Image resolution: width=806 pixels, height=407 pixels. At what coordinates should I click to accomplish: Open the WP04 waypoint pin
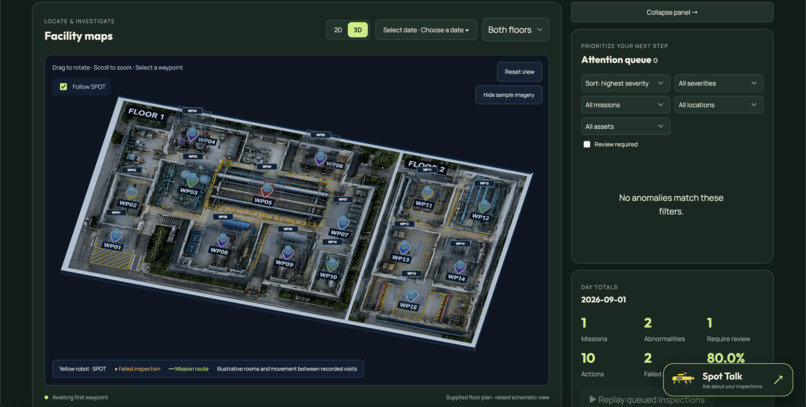click(192, 134)
